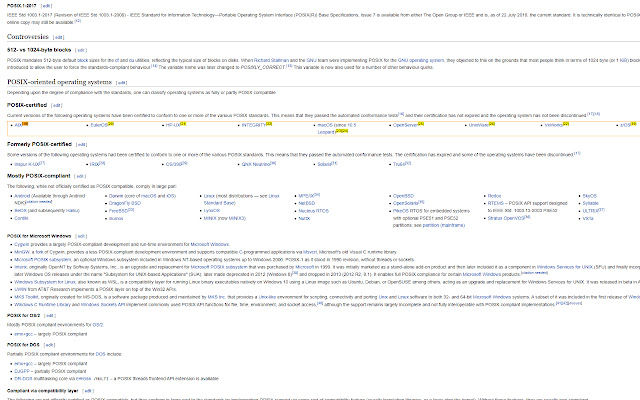This screenshot has width=640, height=400.
Task: Open the GNU operating system link
Action: click(420, 60)
